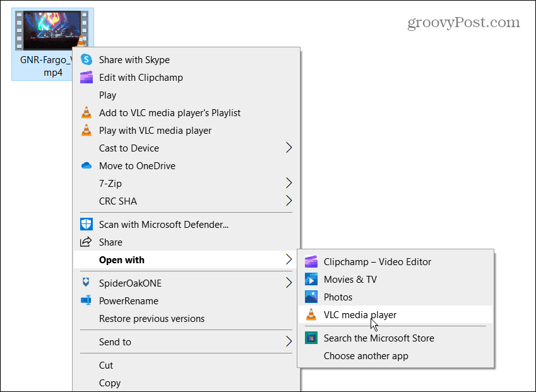Choose Share with Skype
This screenshot has height=392, width=536.
click(186, 59)
